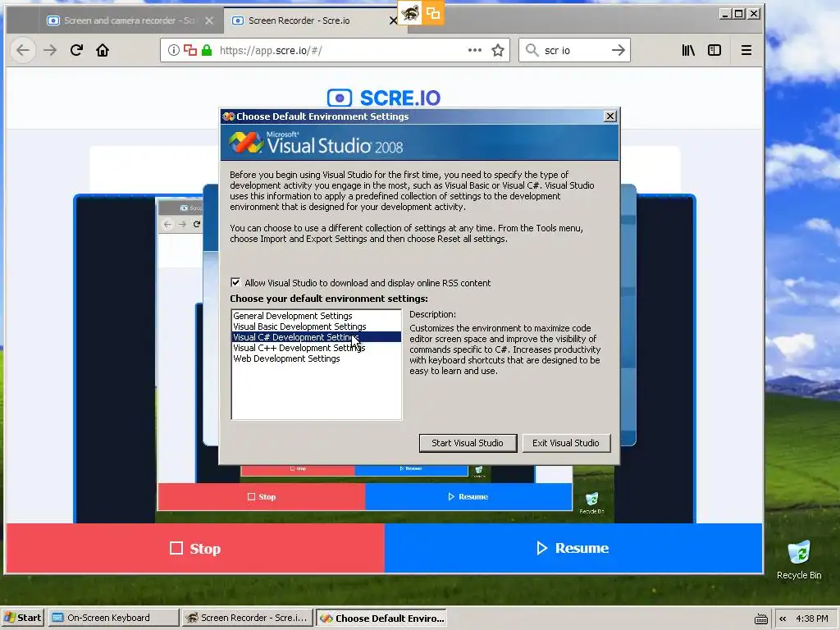Viewport: 840px width, 630px height.
Task: Click the small Resume button in recording preview
Action: pos(468,496)
